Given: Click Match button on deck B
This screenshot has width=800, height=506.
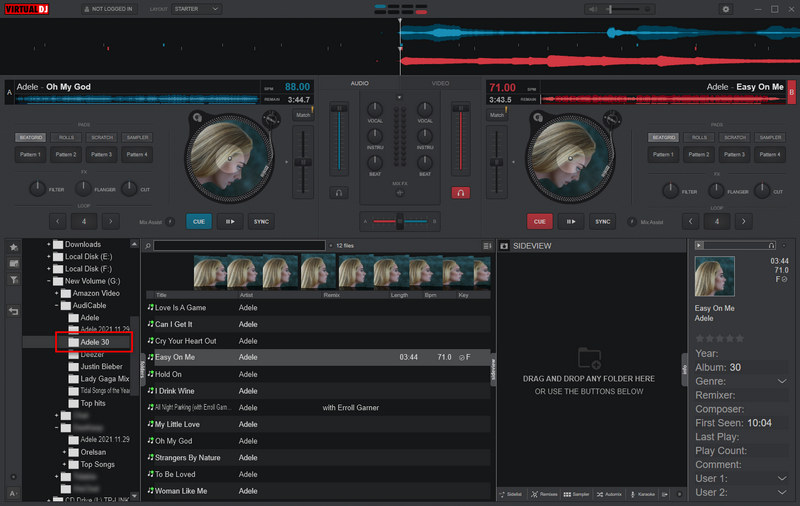Looking at the screenshot, I should coord(497,115).
